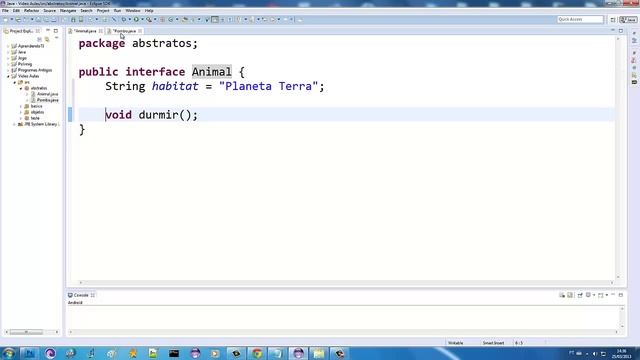Click the Save icon in the toolbar
Image resolution: width=640 pixels, height=360 pixels.
click(x=38, y=20)
